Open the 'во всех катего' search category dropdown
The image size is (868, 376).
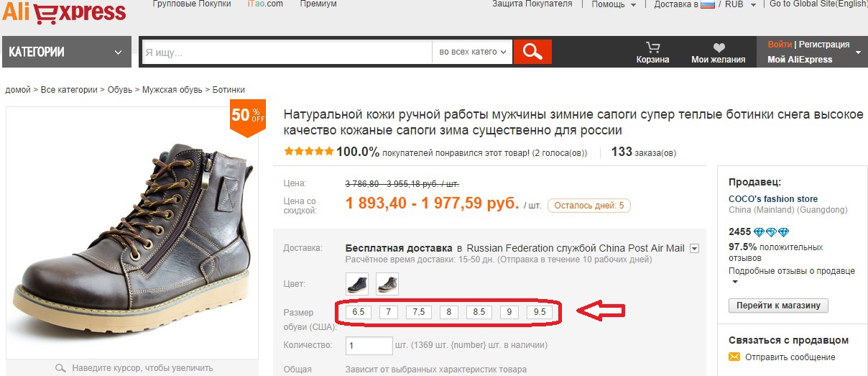[x=472, y=52]
